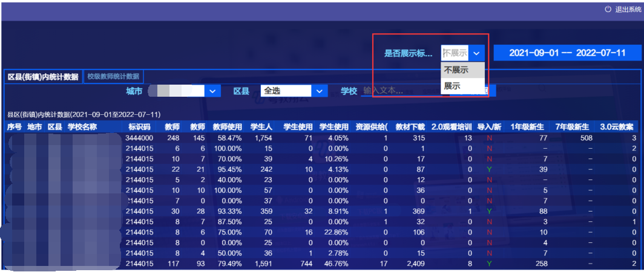Select the 242 student count cell
The image size is (644, 272).
(x=267, y=169)
